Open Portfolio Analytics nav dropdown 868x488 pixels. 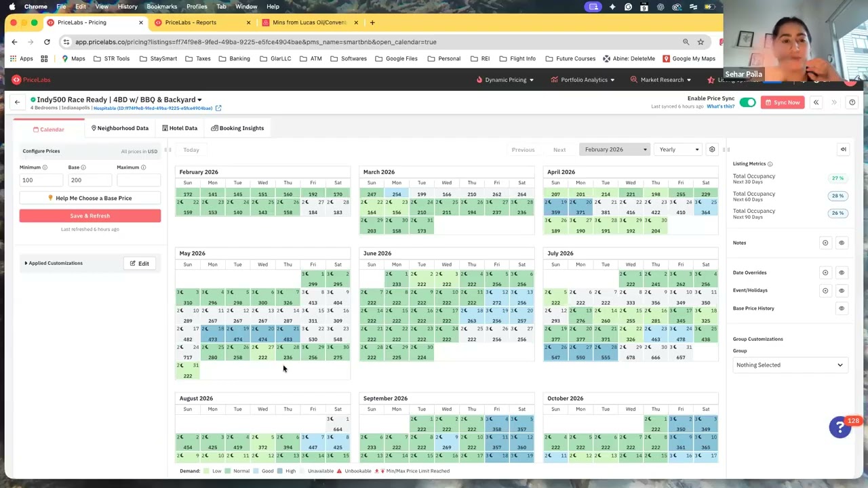(x=583, y=80)
